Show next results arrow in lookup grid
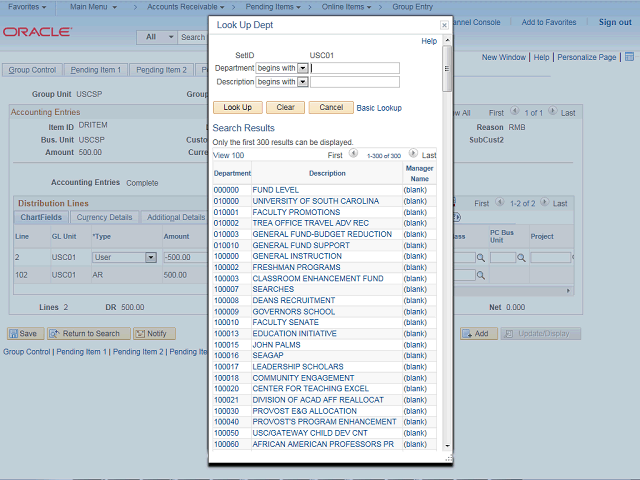 pyautogui.click(x=413, y=153)
